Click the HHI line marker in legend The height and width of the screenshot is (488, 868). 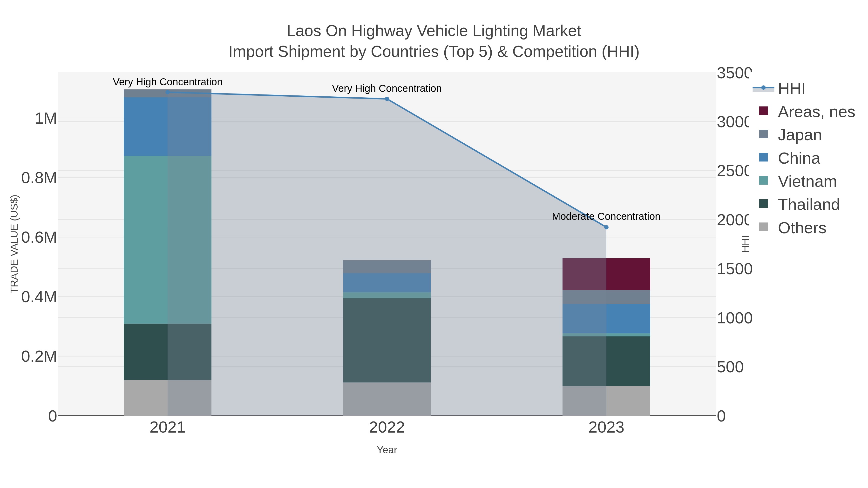tap(764, 88)
